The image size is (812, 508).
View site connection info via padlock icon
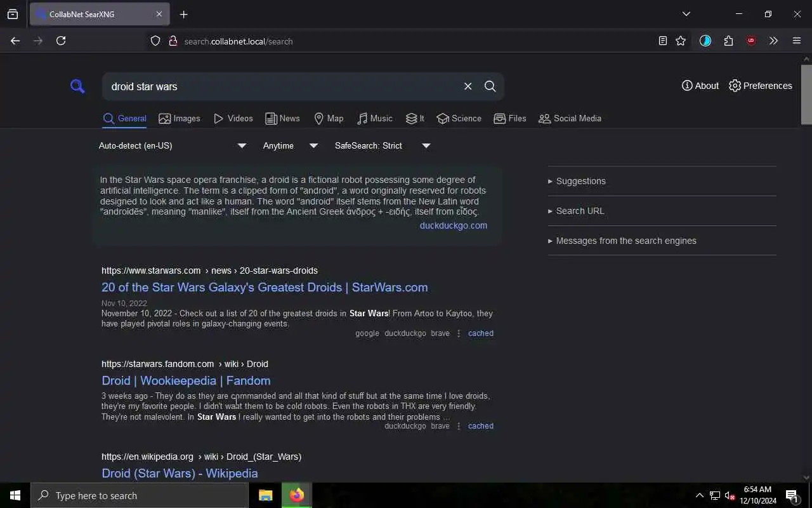[x=173, y=41]
